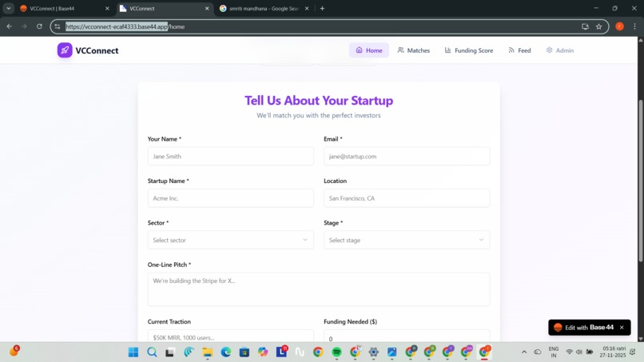Reload the page with the refresh icon
This screenshot has height=362, width=644.
(39, 26)
